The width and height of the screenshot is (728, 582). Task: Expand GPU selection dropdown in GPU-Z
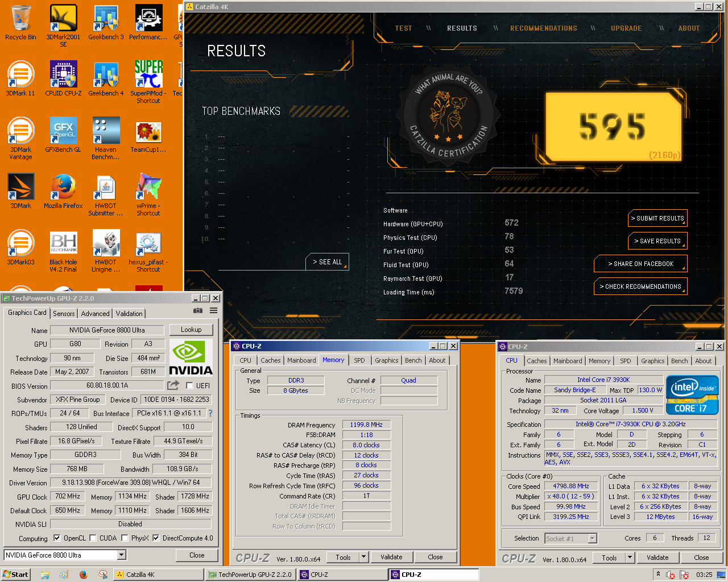(x=122, y=555)
